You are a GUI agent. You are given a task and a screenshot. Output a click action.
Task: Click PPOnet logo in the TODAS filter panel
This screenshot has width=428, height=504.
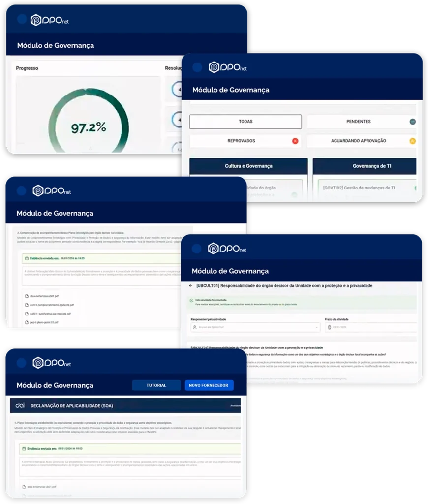click(227, 67)
